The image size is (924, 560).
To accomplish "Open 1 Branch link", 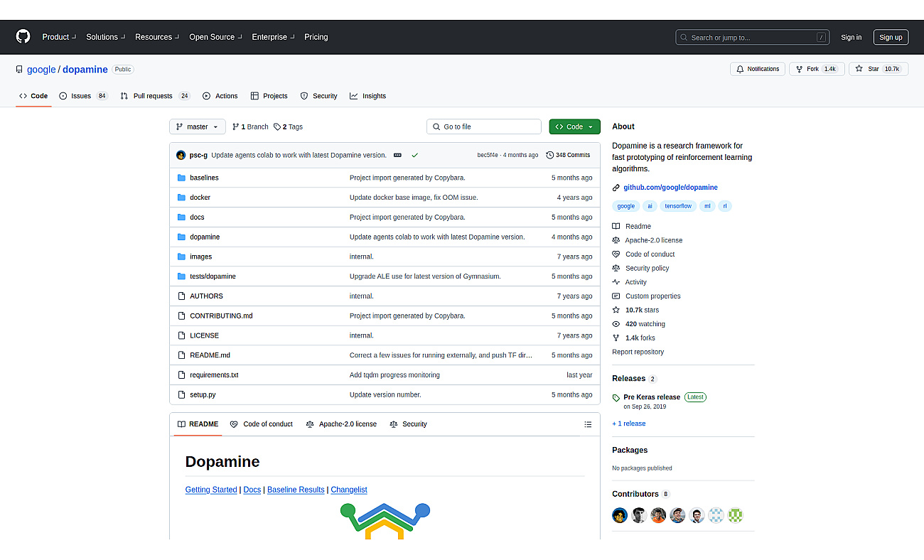I will point(250,126).
